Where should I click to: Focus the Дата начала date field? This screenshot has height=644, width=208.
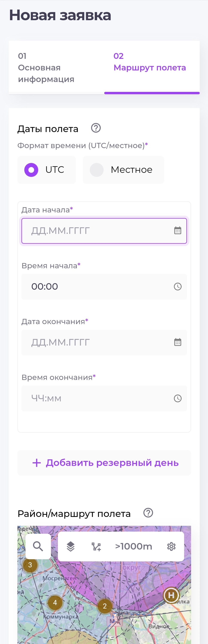click(x=97, y=231)
